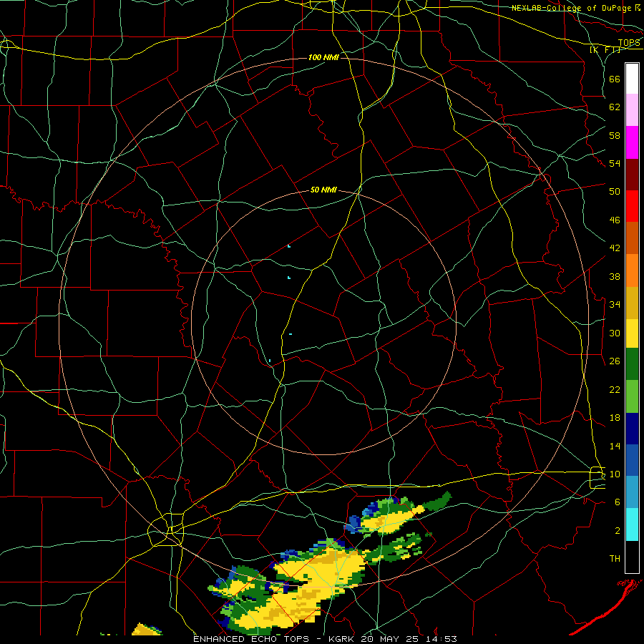Select the magenta legend swatch
The image size is (644, 644).
[632, 142]
